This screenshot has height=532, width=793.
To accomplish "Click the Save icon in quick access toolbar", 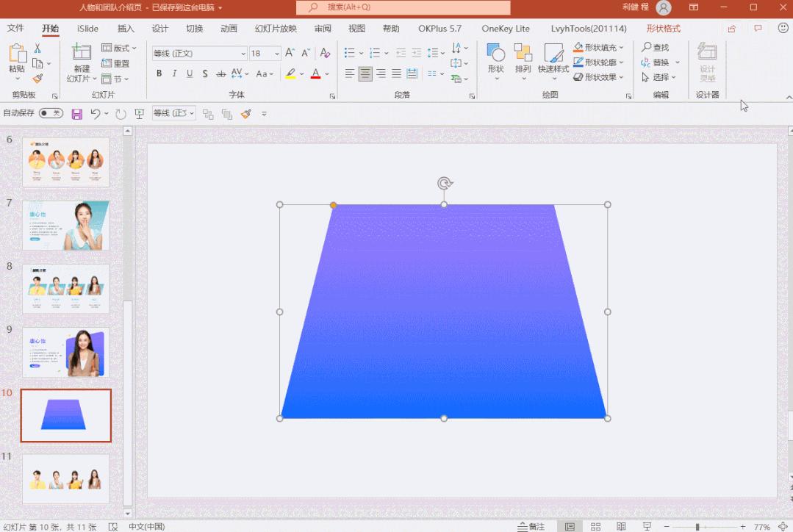I will click(76, 114).
